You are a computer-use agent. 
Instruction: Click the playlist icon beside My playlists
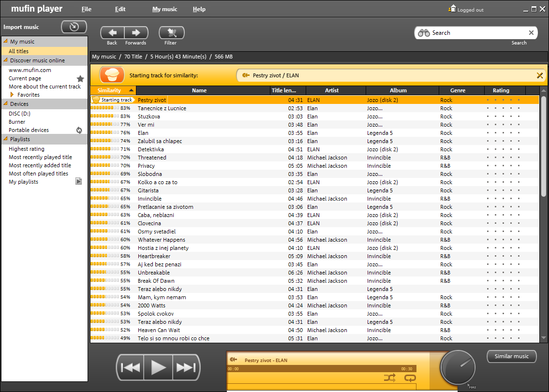(79, 181)
